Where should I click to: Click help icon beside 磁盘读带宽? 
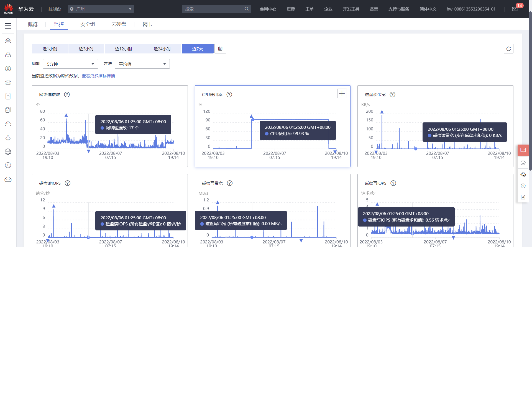point(392,94)
